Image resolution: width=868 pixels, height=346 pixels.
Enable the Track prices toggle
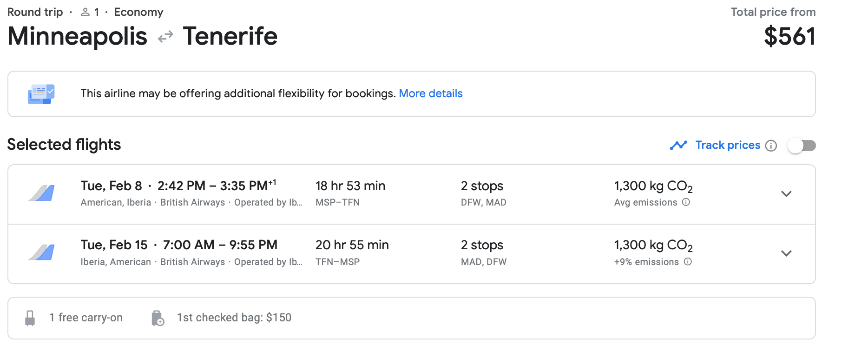[x=802, y=146]
